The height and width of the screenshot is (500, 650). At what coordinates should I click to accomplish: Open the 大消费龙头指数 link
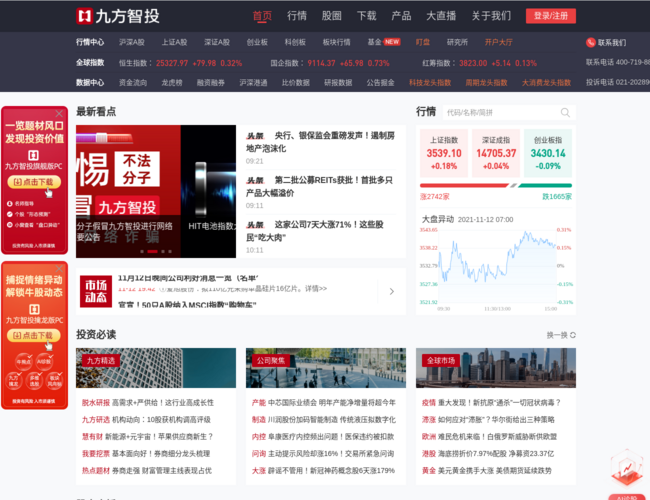click(546, 83)
